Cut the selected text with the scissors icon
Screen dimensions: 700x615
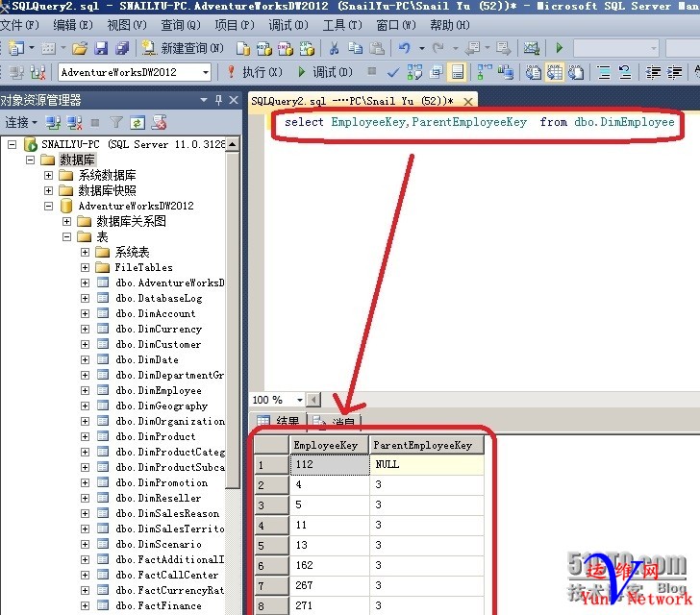point(334,48)
